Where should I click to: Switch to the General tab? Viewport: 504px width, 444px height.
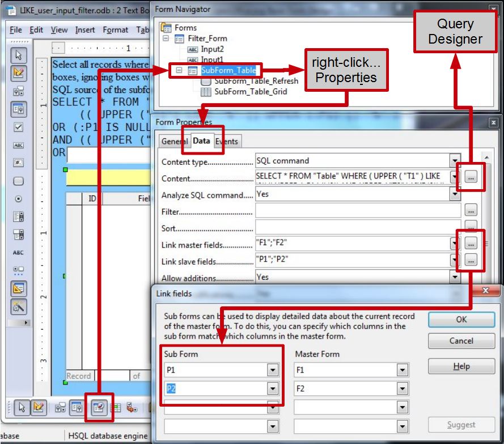(174, 142)
